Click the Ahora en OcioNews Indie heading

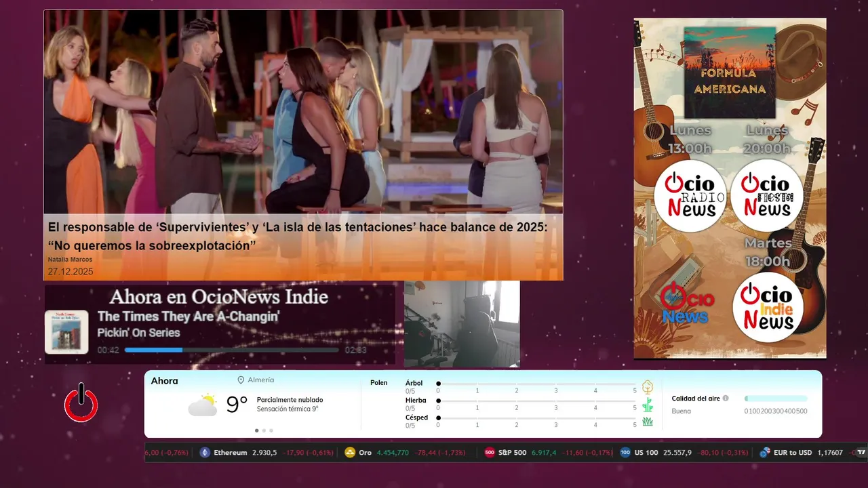[x=219, y=297]
